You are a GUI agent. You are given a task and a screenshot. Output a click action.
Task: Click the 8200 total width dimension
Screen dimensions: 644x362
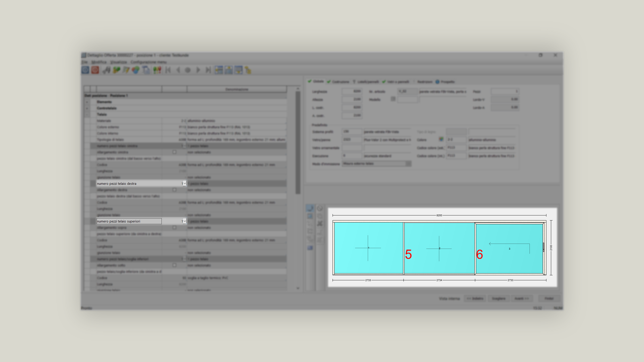click(x=439, y=215)
